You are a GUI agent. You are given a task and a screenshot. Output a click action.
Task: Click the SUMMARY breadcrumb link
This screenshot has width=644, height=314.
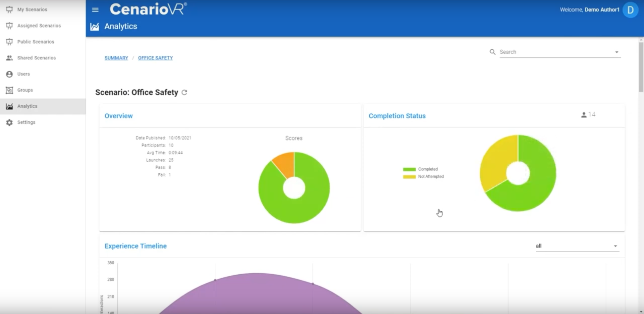click(x=116, y=58)
